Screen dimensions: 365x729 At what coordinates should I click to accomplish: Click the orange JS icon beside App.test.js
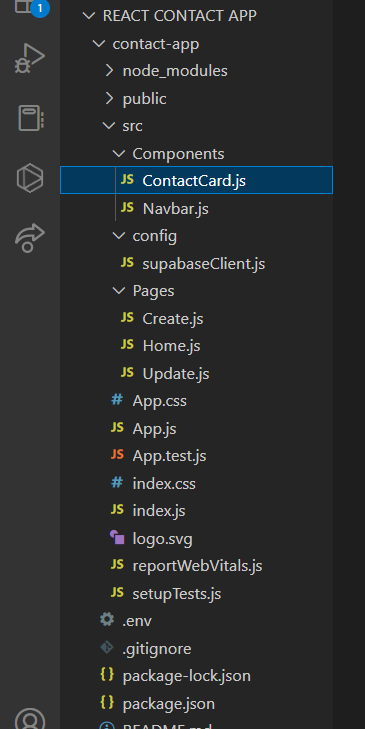[x=117, y=455]
